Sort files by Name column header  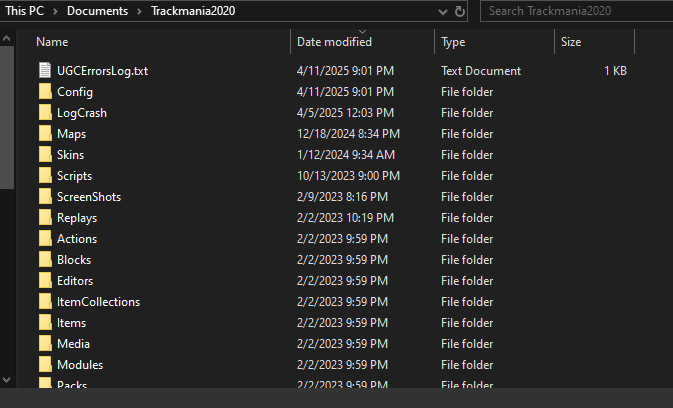click(x=52, y=42)
